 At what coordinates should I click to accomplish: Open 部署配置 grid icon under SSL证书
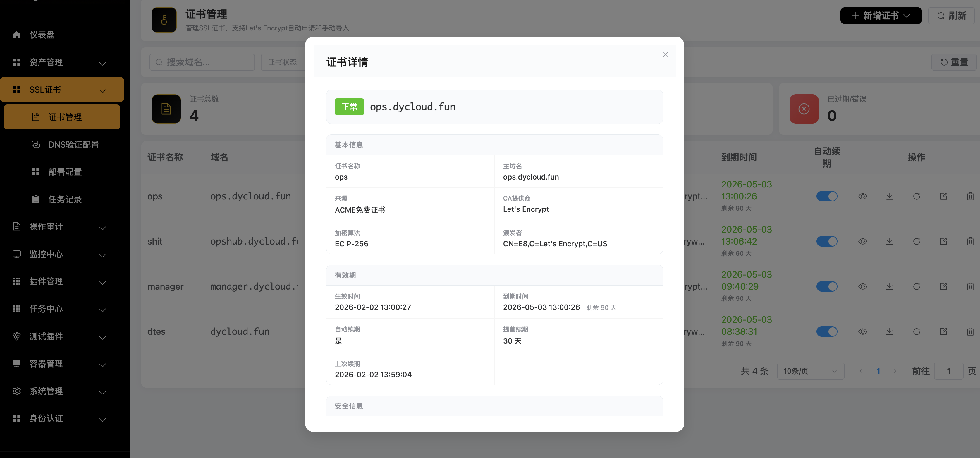35,172
